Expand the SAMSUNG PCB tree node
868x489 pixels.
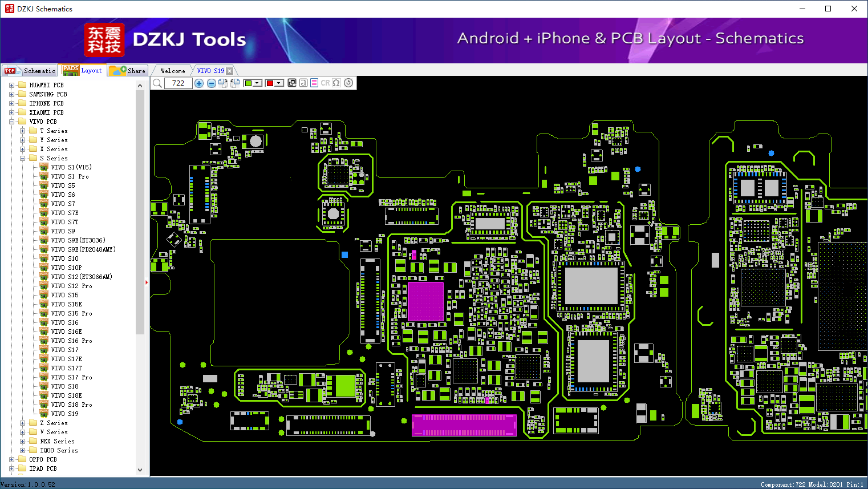11,94
